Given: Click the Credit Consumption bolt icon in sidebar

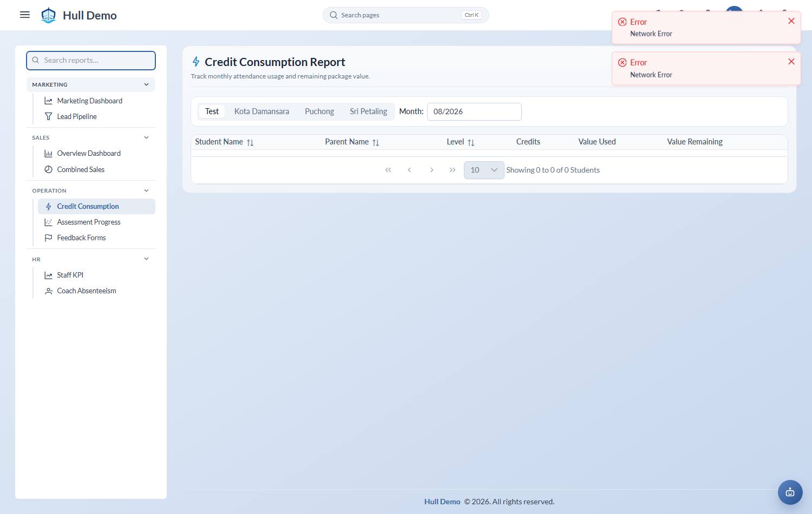Looking at the screenshot, I should pyautogui.click(x=48, y=206).
